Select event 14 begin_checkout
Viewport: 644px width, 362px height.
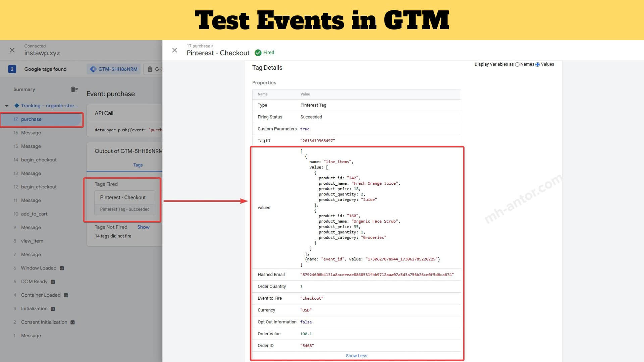point(42,160)
